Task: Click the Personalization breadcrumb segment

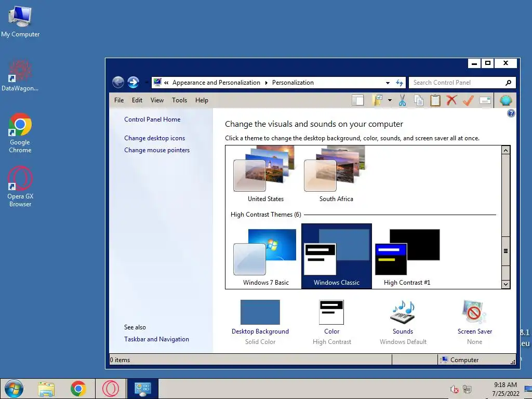Action: coord(293,83)
